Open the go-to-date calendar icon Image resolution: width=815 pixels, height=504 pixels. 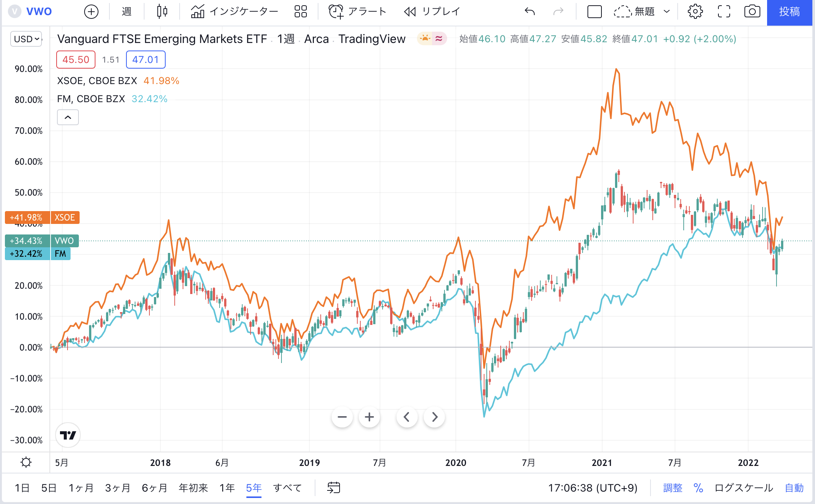[x=334, y=488]
